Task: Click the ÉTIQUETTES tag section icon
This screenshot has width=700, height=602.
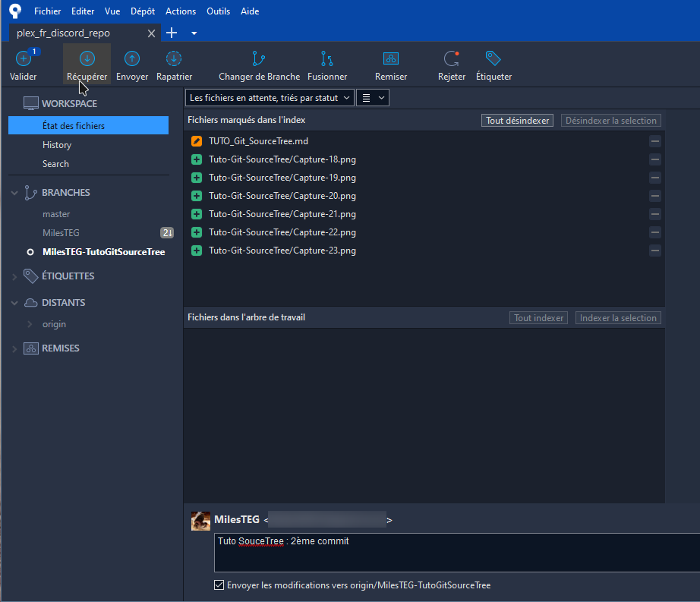Action: pos(31,276)
